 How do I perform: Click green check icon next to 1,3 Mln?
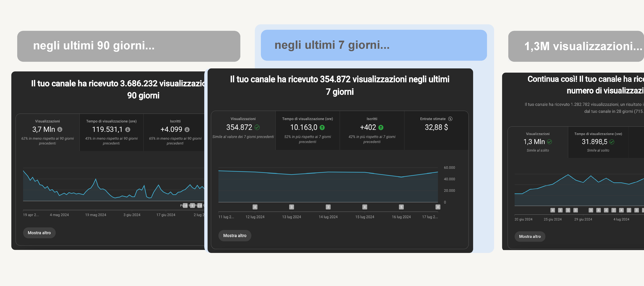[x=549, y=142]
